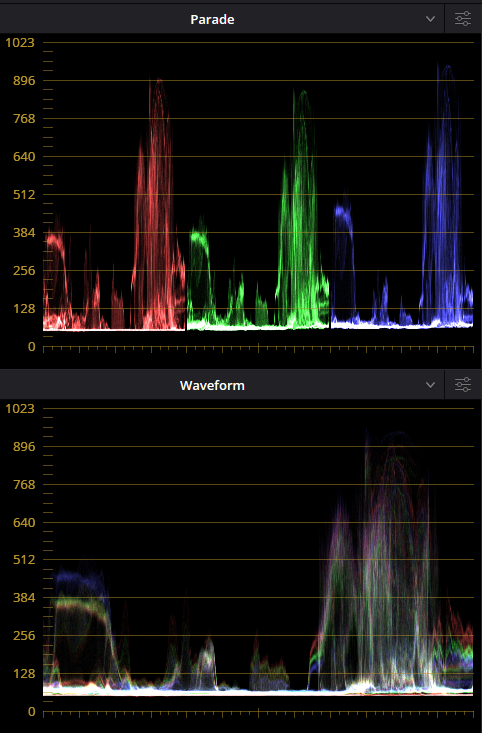This screenshot has height=733, width=482.
Task: Click the 0 scale label in Parade
Action: 31,347
